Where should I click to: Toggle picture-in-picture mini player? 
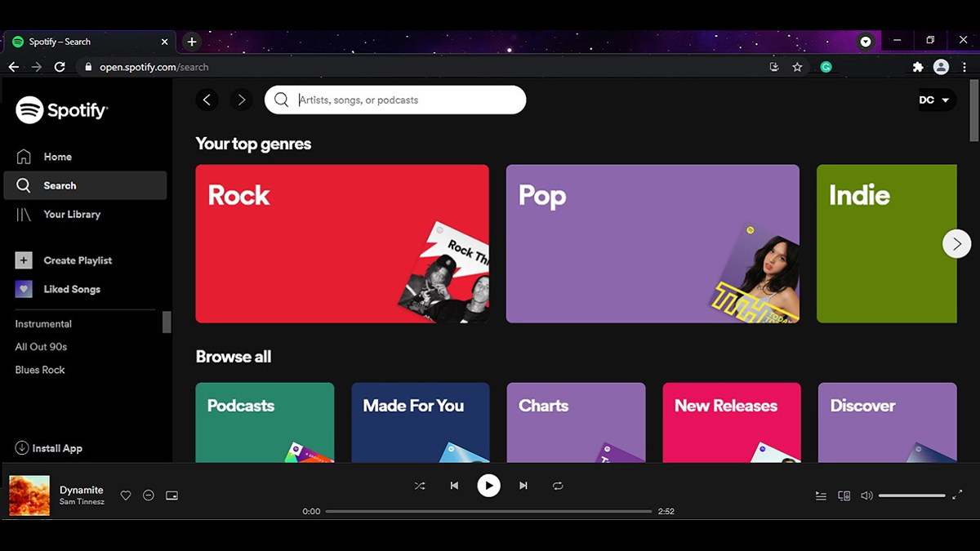point(171,495)
